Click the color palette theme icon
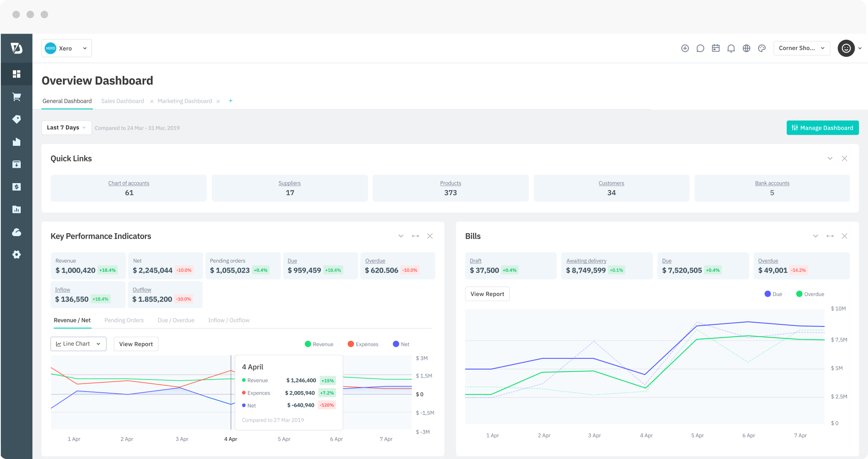 [762, 48]
